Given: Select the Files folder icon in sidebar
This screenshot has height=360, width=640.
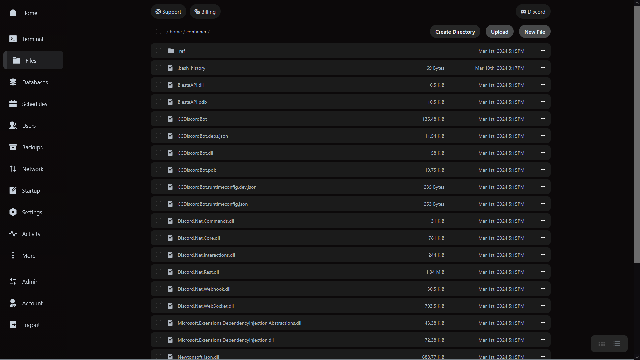Looking at the screenshot, I should pyautogui.click(x=16, y=60).
